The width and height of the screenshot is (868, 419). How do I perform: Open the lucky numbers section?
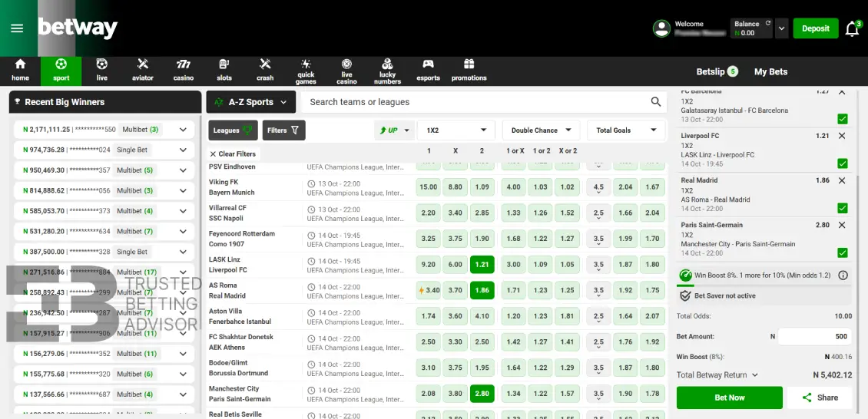pos(387,71)
